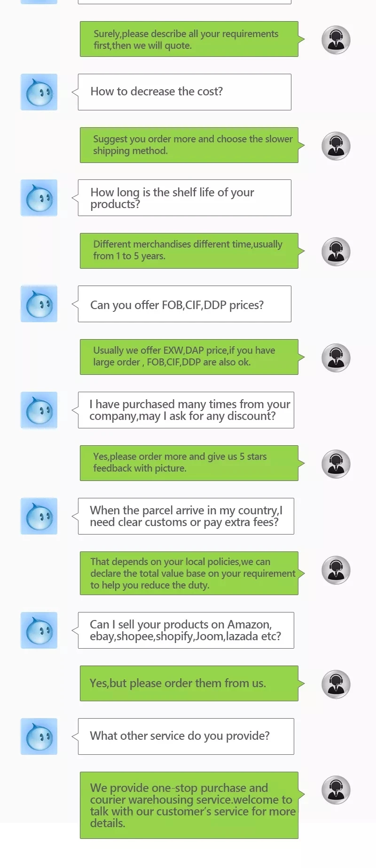Select the agent headset icon beside the shipping method answer
This screenshot has width=376, height=868.
tap(336, 146)
